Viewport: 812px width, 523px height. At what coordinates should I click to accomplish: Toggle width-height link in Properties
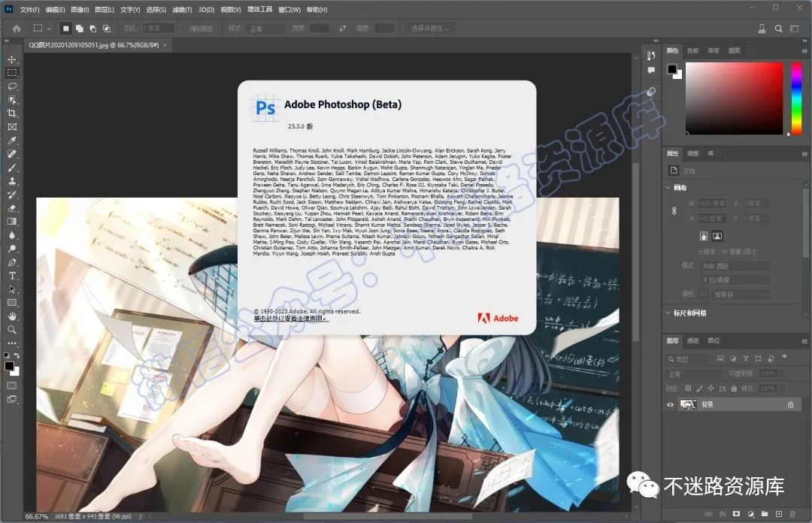(674, 210)
